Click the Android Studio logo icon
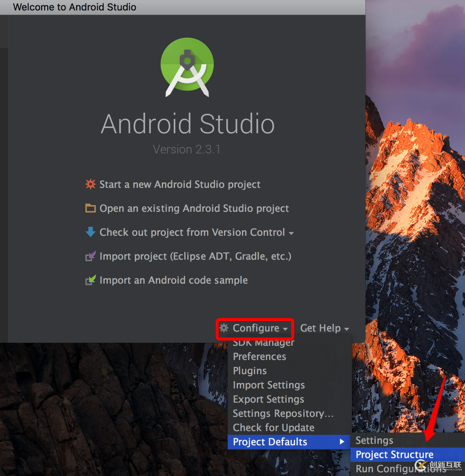465x476 pixels. (187, 67)
